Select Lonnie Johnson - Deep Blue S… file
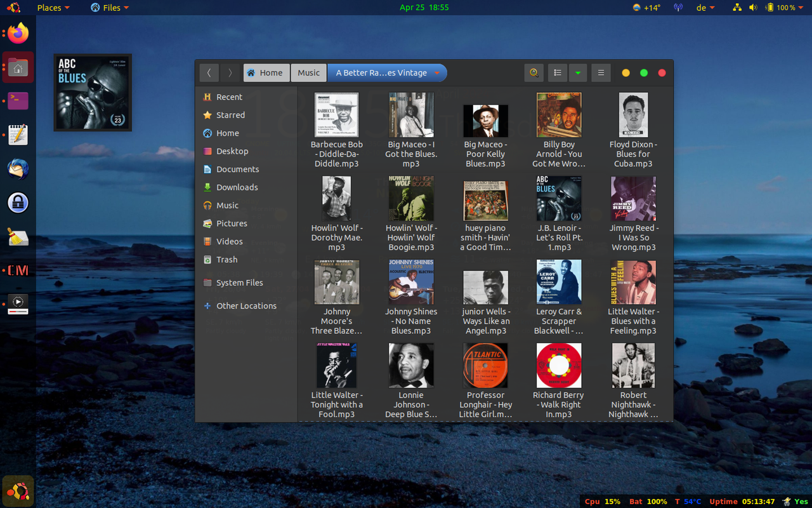This screenshot has width=812, height=508. (411, 381)
